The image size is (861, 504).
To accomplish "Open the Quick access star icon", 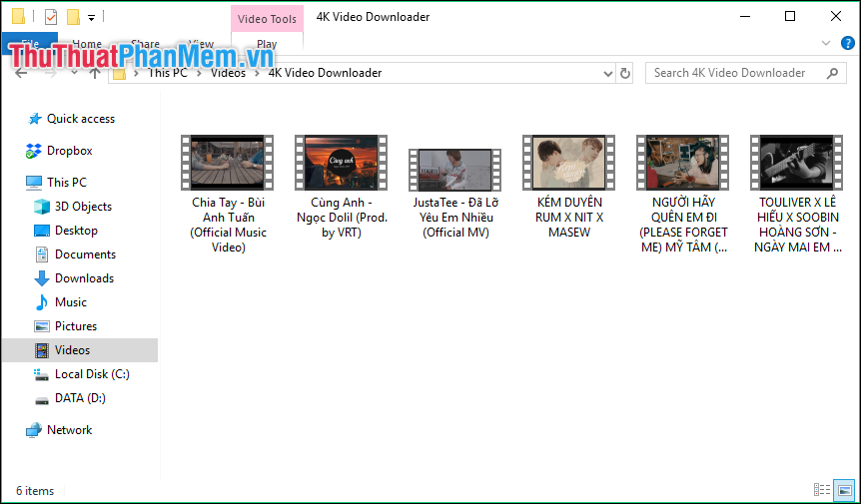I will click(35, 119).
